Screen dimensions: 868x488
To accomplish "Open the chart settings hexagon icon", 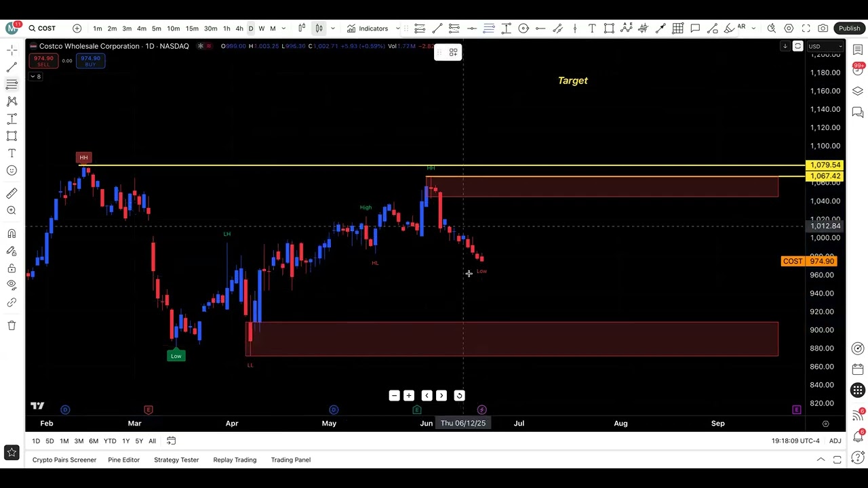I will [789, 28].
